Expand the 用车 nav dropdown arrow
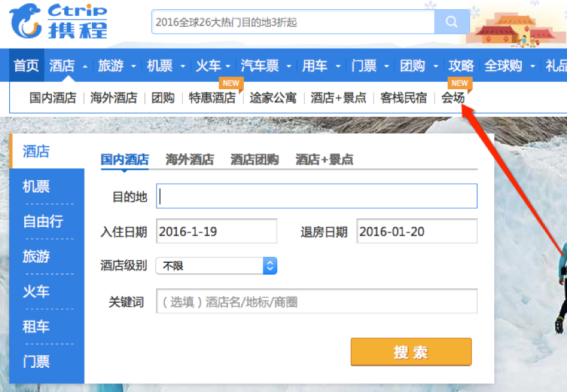 338,67
